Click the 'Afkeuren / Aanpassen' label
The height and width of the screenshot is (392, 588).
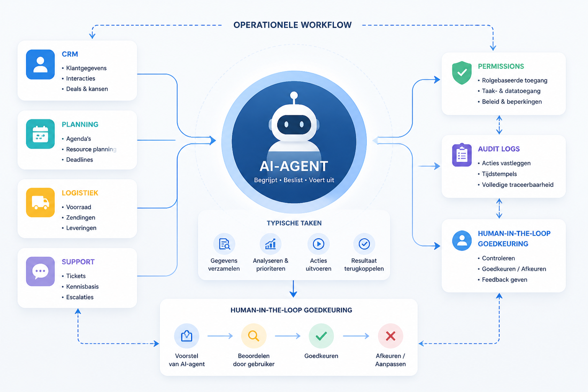pyautogui.click(x=390, y=360)
